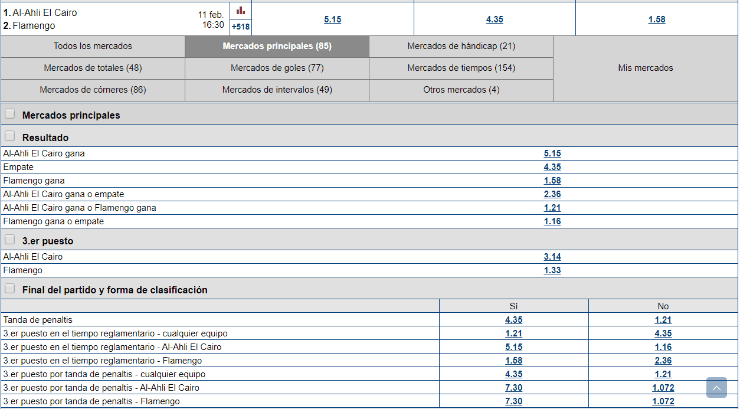The height and width of the screenshot is (409, 740).
Task: Go to Mercados de tiempos (154)
Action: pyautogui.click(x=461, y=68)
